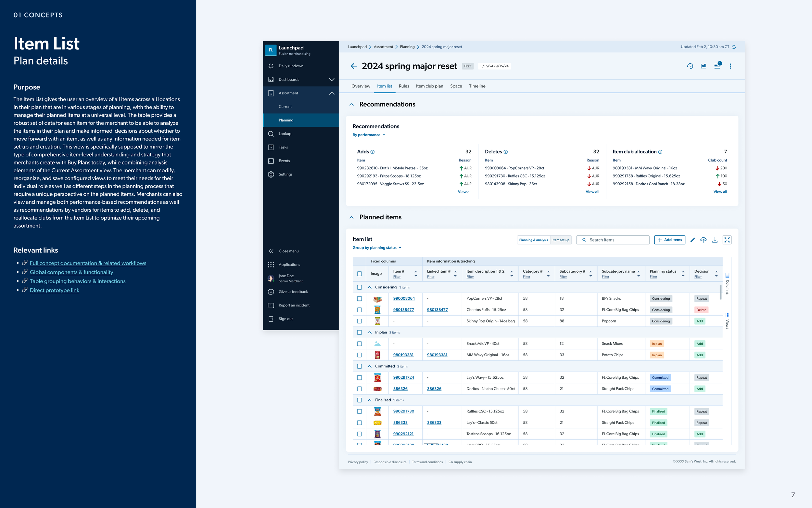Toggle the select-all checkbox in table header
Viewport: 812px width, 508px height.
coord(359,274)
